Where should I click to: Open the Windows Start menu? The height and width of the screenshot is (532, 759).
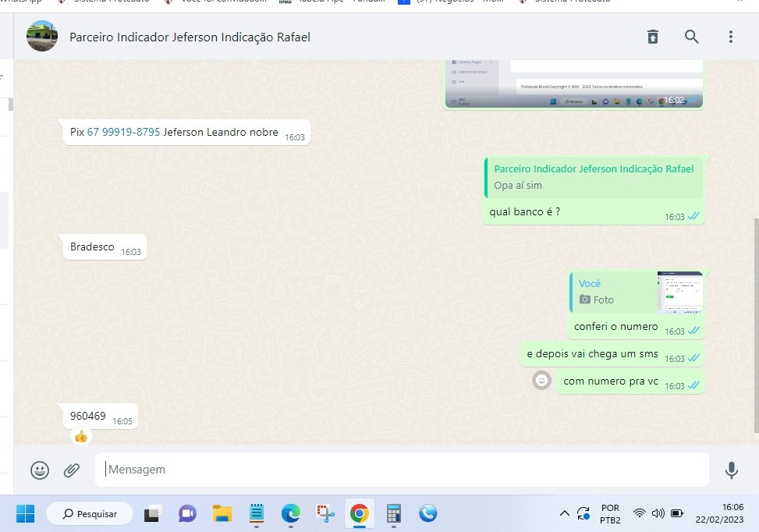point(25,513)
